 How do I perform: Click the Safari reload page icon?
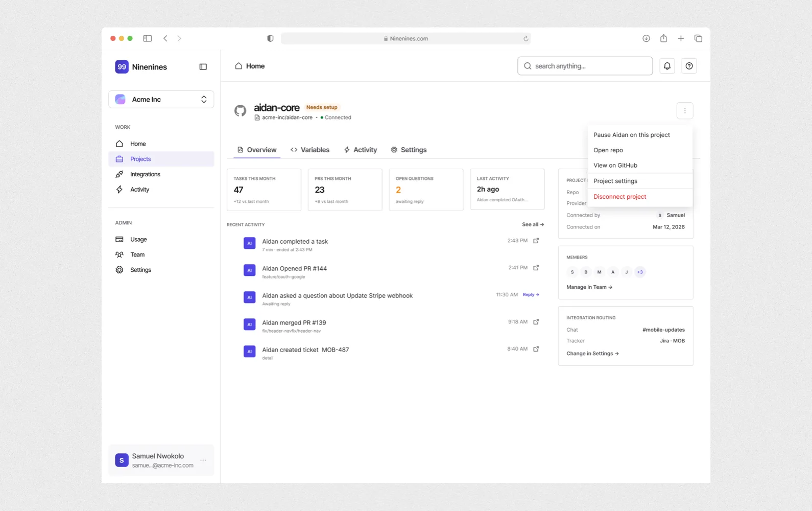526,38
